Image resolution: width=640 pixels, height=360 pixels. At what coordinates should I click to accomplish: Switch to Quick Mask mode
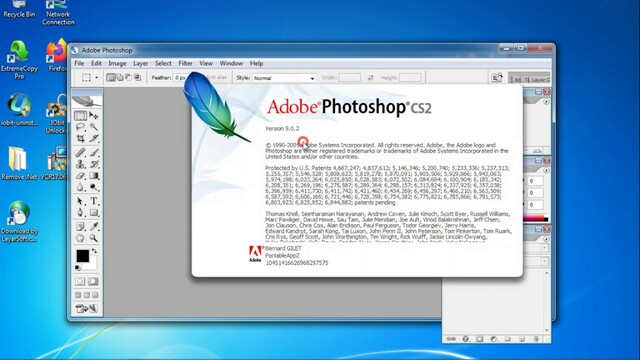click(93, 282)
